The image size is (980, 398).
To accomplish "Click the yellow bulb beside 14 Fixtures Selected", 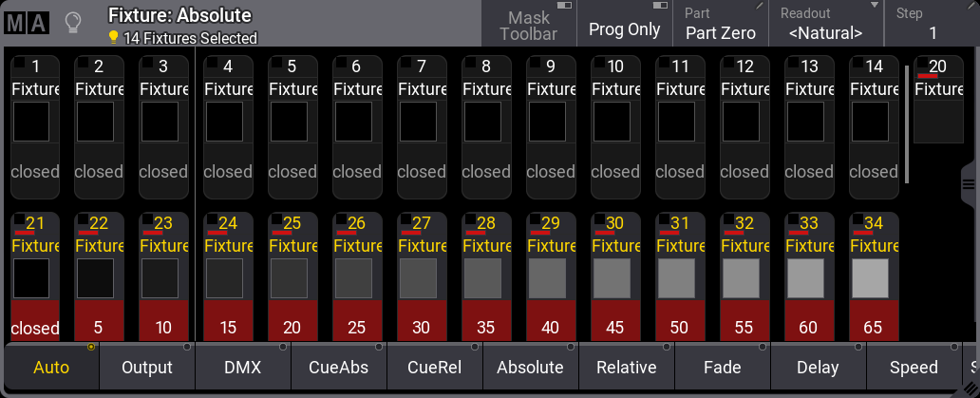I will (x=113, y=37).
